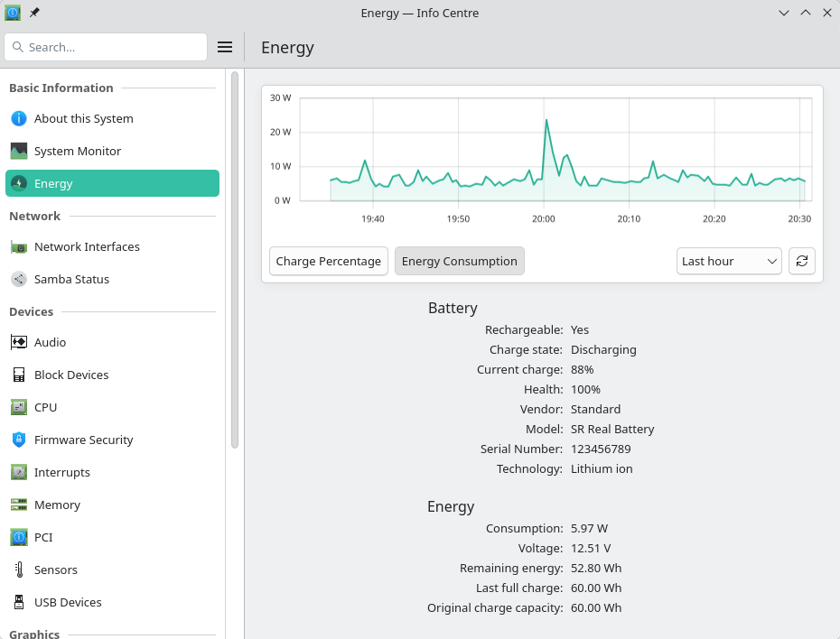The height and width of the screenshot is (639, 840).
Task: Click the Sensors thermometer icon
Action: [18, 570]
